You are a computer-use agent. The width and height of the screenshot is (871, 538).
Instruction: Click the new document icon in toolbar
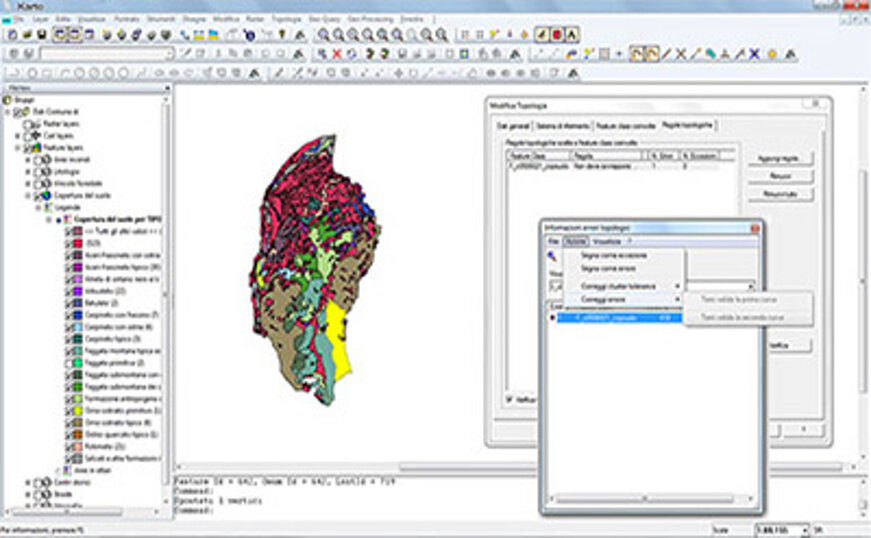click(11, 34)
